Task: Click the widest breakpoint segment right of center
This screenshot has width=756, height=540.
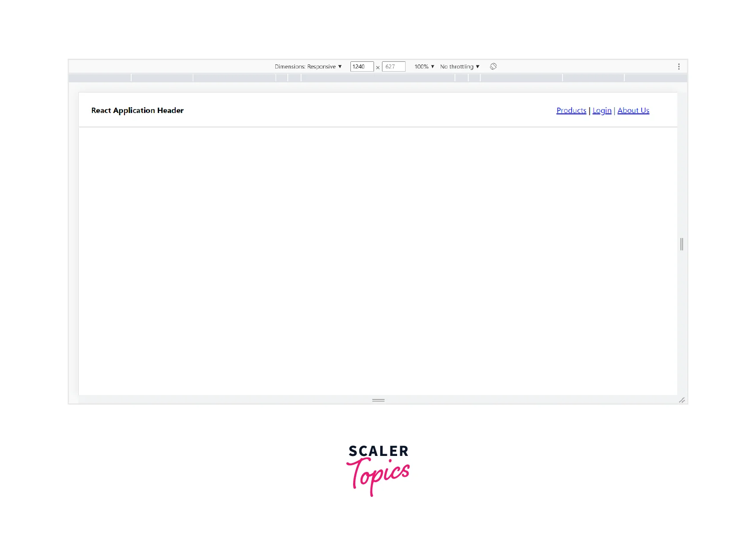Action: [x=521, y=78]
